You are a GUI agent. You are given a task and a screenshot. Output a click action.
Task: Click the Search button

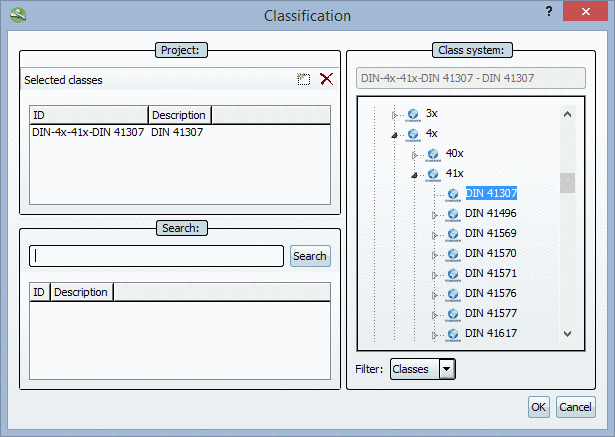[x=310, y=256]
